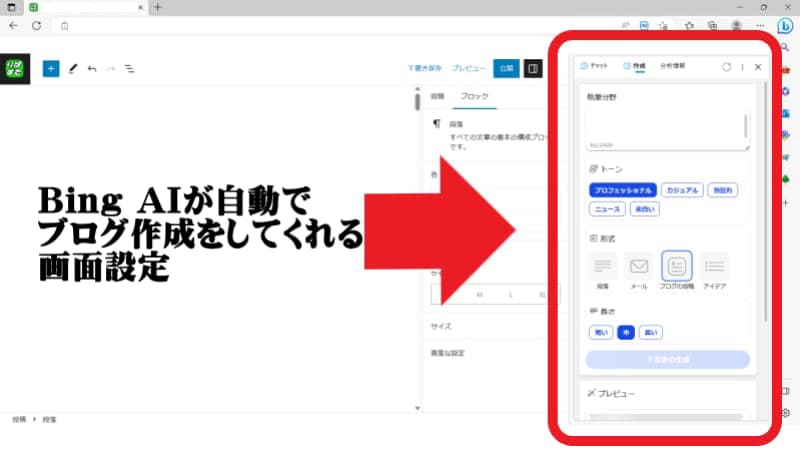Click the 下書きの作成 generate button
Screen dimensions: 800x450
[x=668, y=360]
